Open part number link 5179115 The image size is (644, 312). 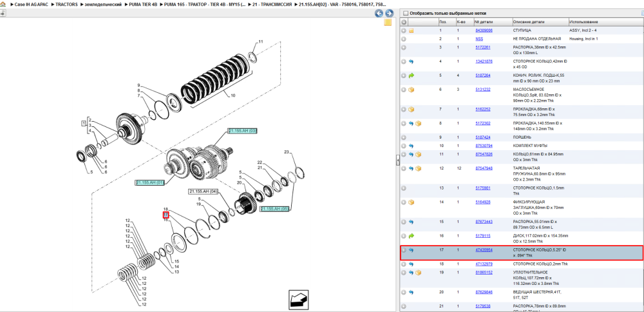point(482,236)
